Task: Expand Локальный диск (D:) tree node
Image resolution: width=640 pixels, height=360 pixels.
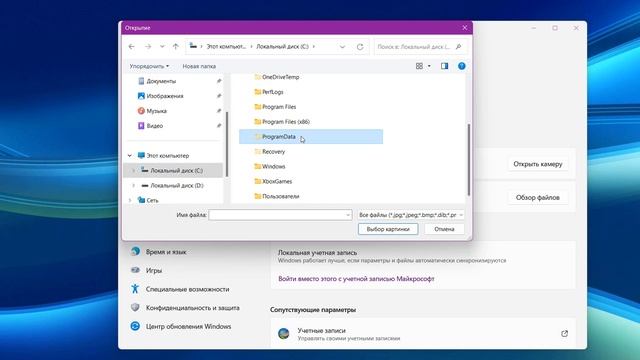Action: [x=133, y=185]
